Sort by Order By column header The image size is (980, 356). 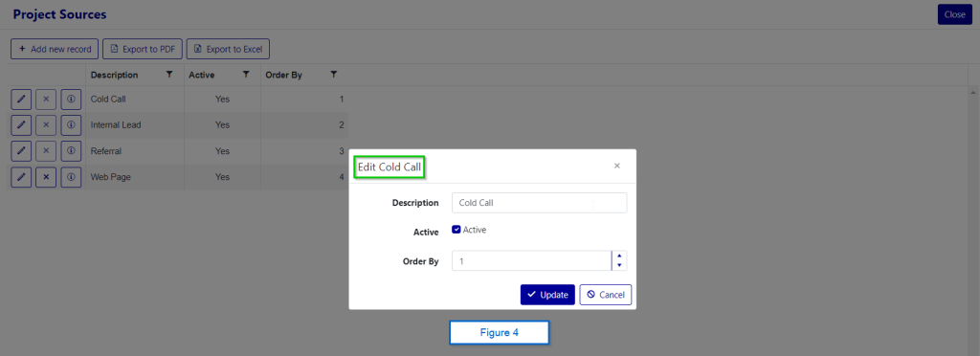(283, 75)
